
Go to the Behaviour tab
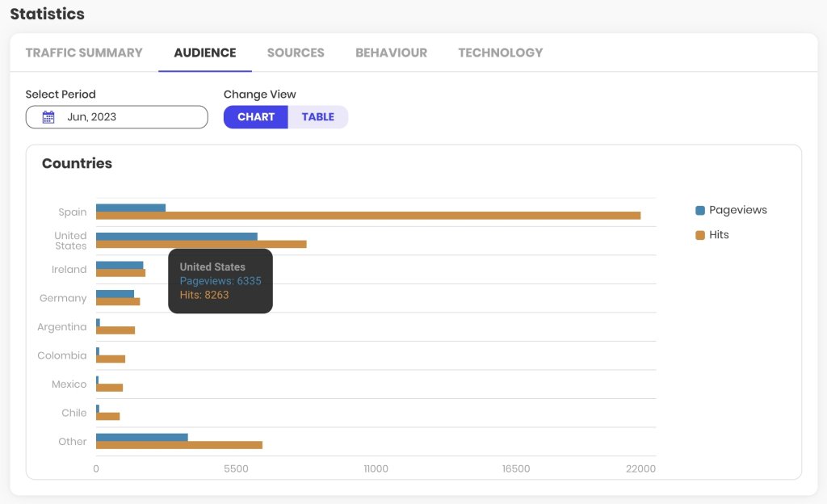392,52
